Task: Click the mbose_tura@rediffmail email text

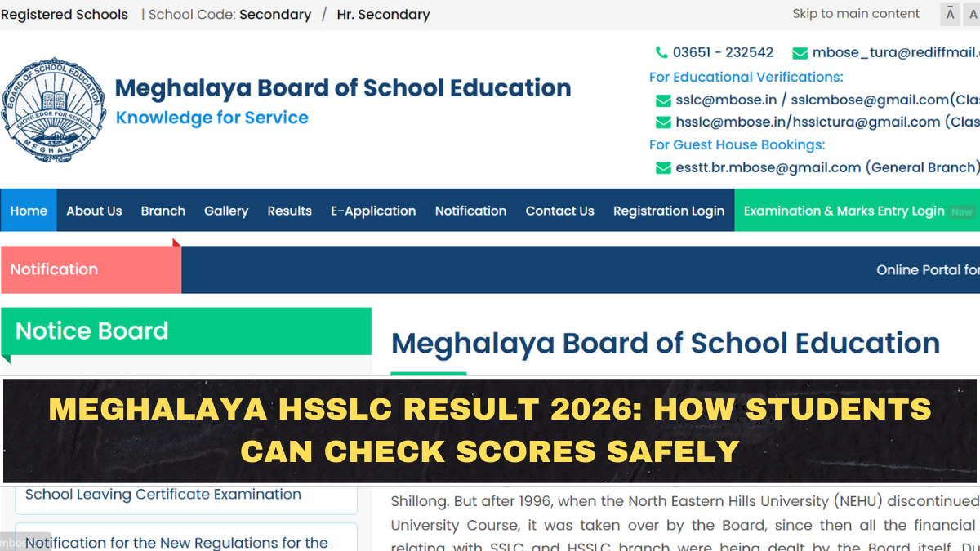Action: point(896,53)
